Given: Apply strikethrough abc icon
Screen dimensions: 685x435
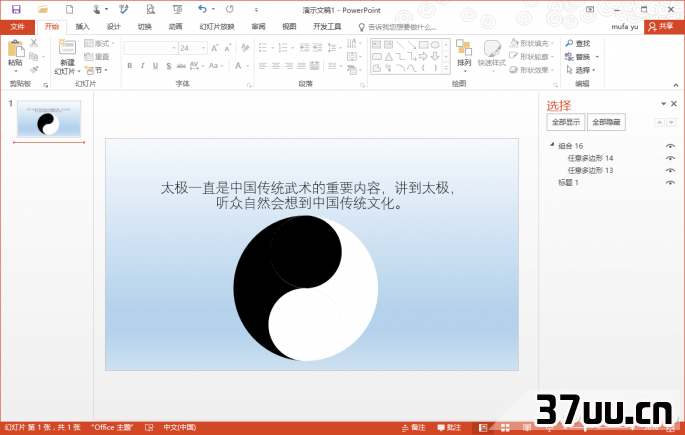Looking at the screenshot, I should point(181,66).
